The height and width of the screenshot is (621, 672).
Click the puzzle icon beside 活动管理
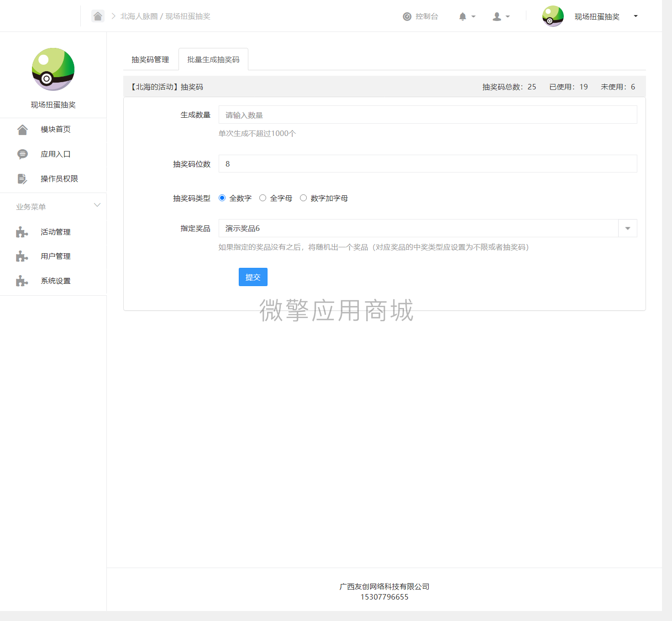click(22, 232)
